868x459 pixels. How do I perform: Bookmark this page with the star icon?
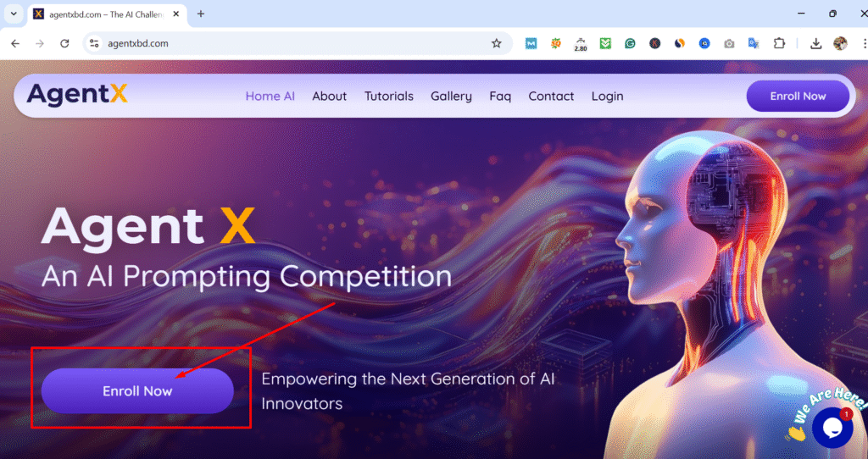(x=496, y=43)
